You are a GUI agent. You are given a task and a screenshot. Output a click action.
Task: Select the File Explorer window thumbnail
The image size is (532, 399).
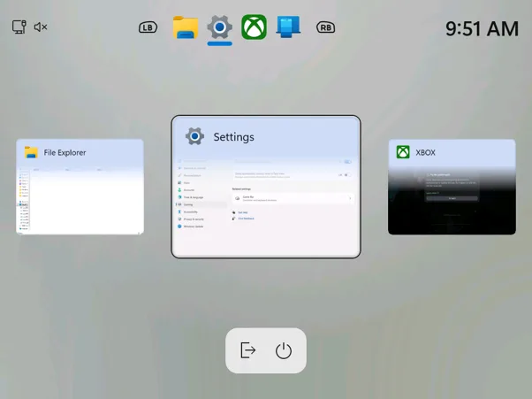point(80,187)
